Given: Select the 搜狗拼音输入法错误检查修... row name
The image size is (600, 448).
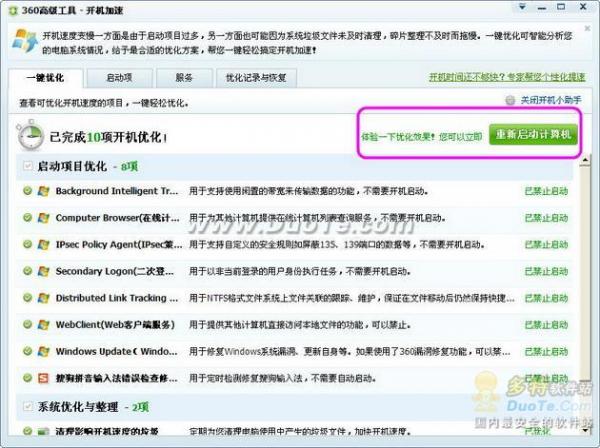Looking at the screenshot, I should click(116, 378).
